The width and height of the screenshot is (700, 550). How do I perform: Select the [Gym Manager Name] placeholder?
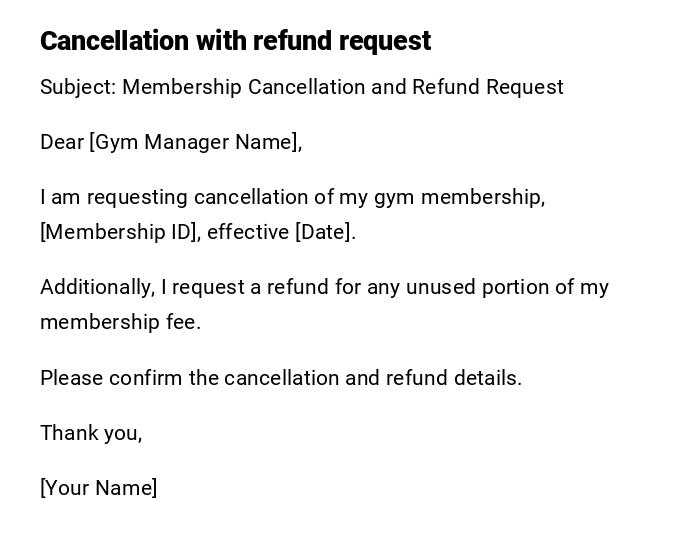195,142
